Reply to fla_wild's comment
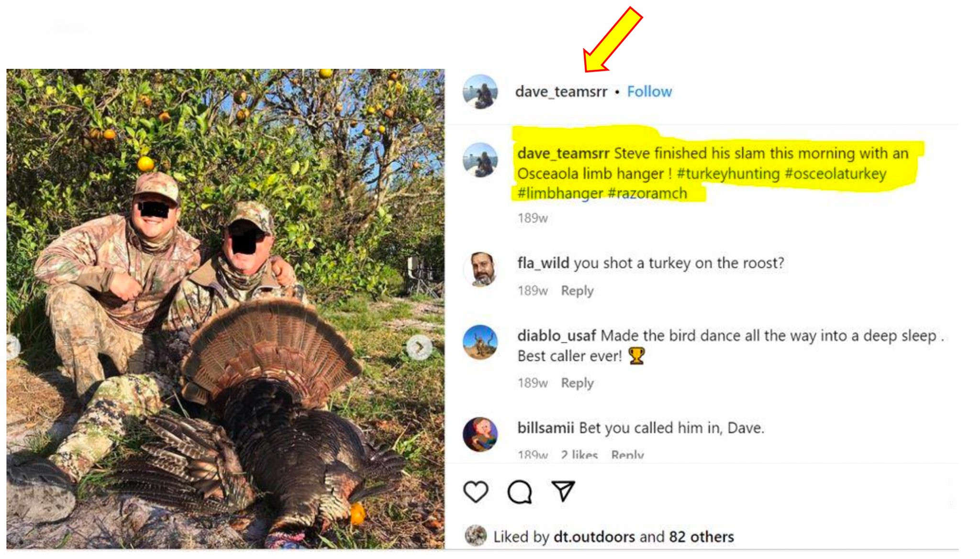 577,291
